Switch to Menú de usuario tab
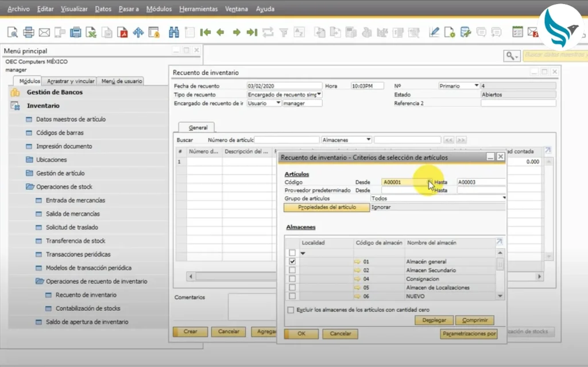Screen dimensions: 588x367 coord(122,81)
